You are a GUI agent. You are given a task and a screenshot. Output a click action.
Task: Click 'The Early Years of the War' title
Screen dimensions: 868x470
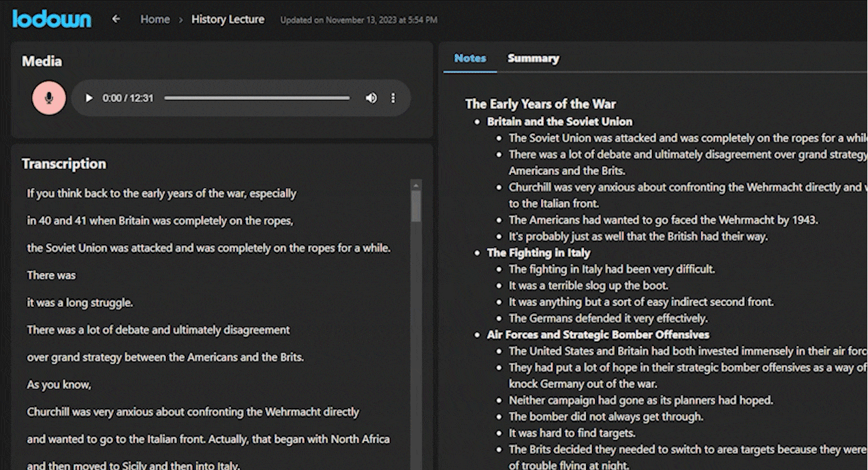click(540, 104)
